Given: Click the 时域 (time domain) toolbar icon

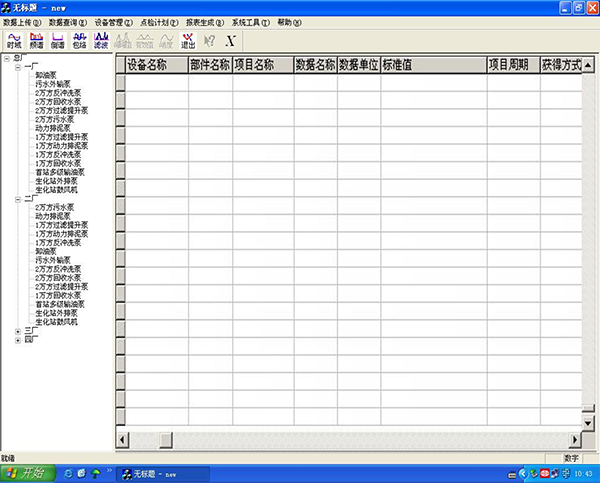Looking at the screenshot, I should 14,40.
